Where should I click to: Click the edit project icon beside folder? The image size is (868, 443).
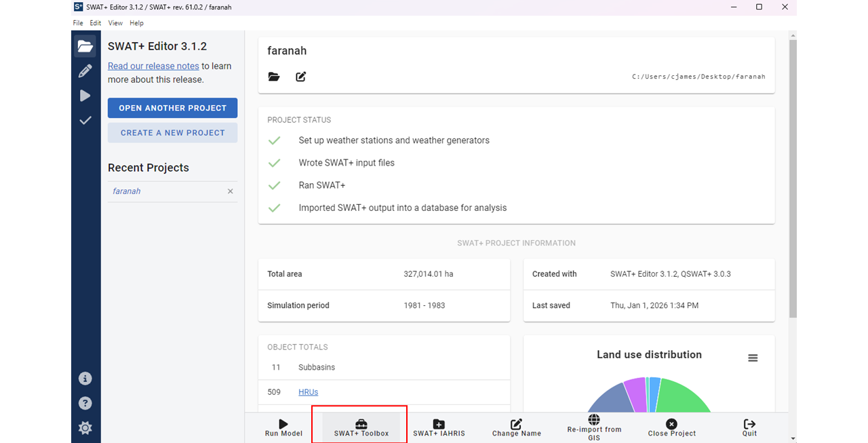tap(301, 77)
